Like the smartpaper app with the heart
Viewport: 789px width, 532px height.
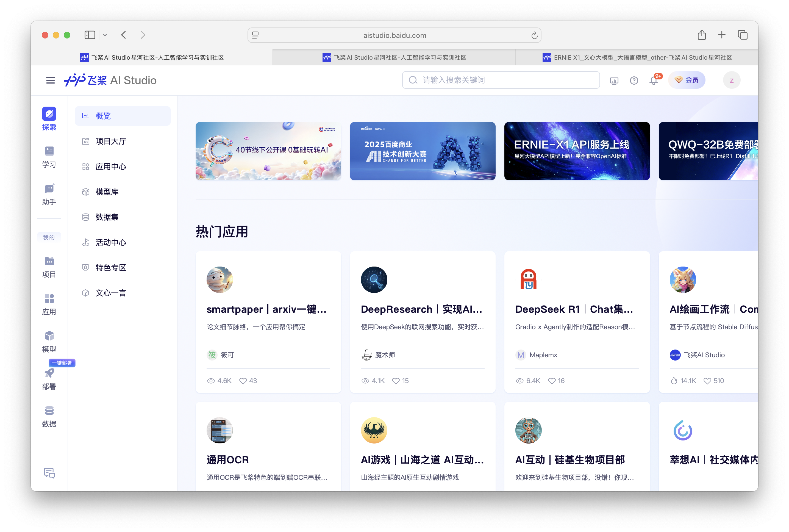243,381
